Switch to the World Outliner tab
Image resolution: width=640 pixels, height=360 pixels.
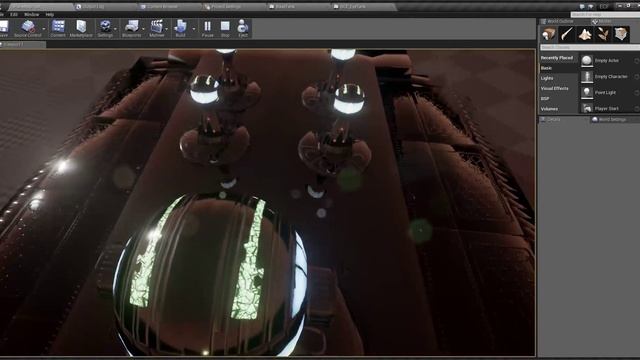560,21
